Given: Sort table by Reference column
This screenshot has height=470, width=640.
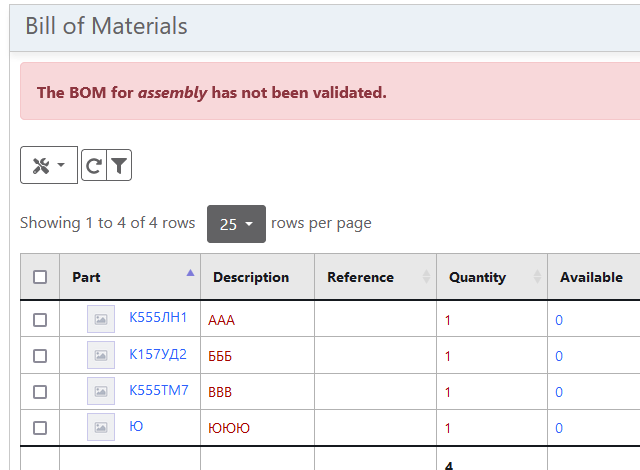Looking at the screenshot, I should (x=375, y=277).
